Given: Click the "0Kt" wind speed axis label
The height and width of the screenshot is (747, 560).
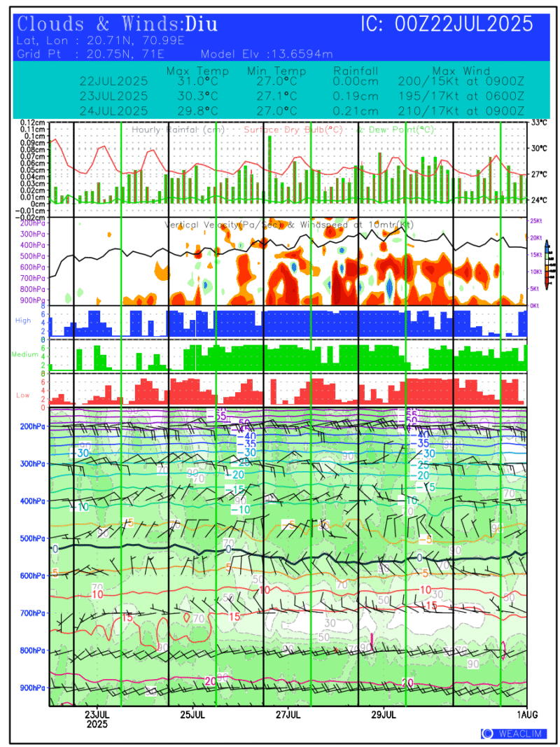Looking at the screenshot, I should click(x=536, y=305).
